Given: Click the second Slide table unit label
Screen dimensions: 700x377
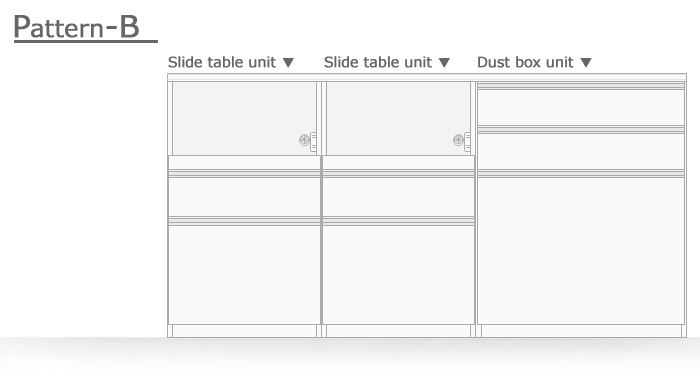Looking at the screenshot, I should (x=378, y=62).
